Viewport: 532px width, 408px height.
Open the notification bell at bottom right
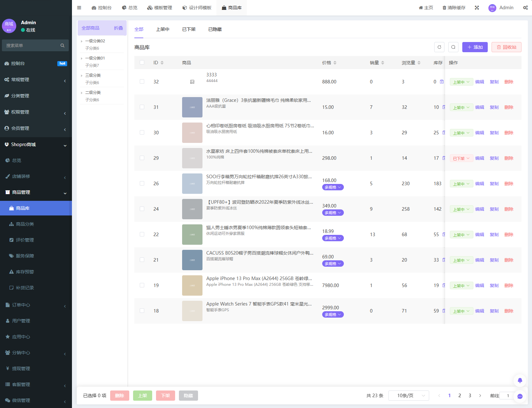click(x=520, y=380)
